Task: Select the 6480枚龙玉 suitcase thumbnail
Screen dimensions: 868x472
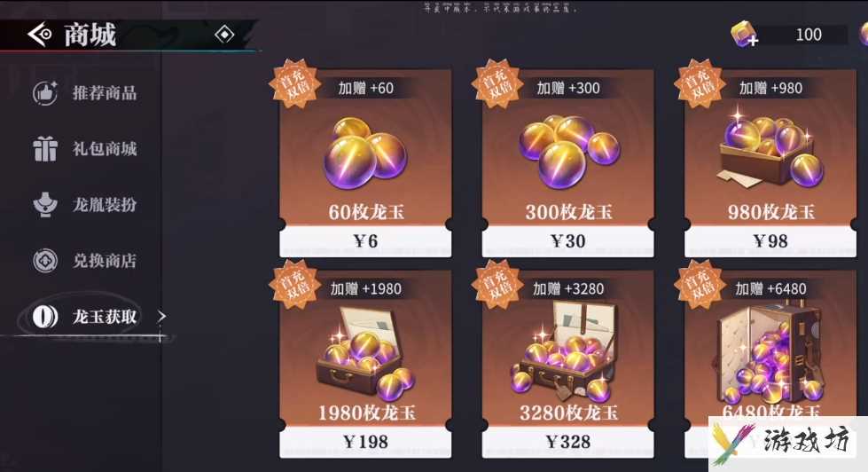Action: [770, 353]
